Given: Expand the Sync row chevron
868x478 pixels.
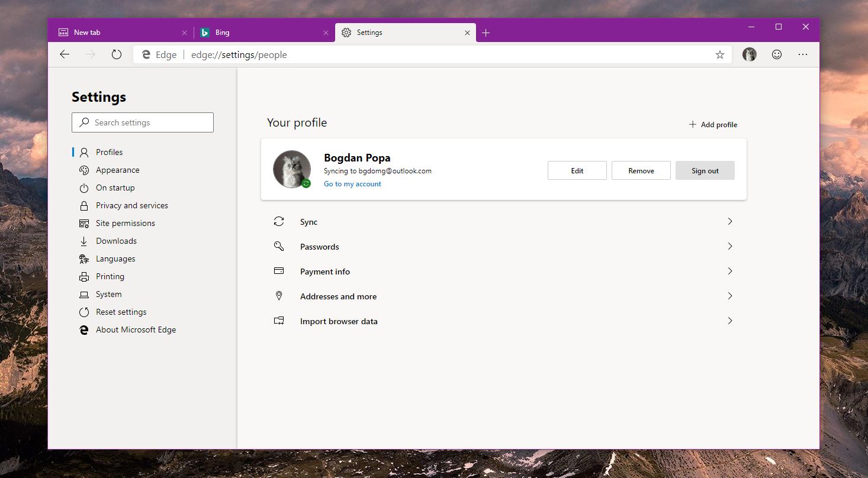Looking at the screenshot, I should point(729,221).
